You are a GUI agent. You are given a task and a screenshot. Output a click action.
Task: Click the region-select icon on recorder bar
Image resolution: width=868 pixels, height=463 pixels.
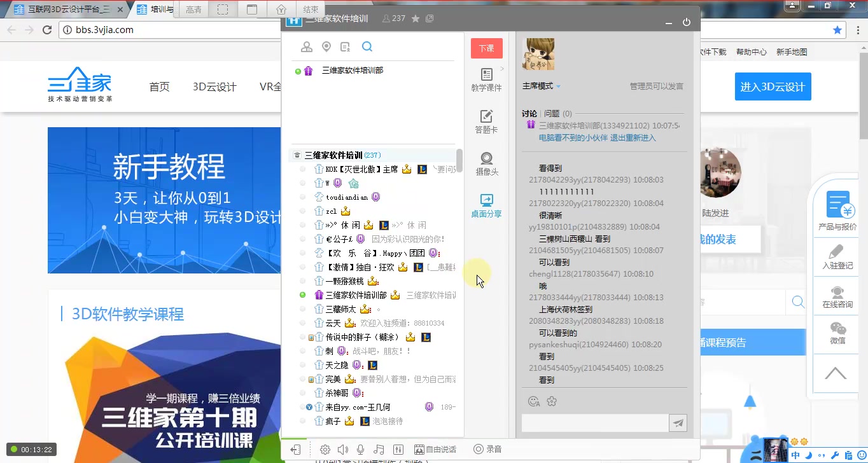pos(223,10)
